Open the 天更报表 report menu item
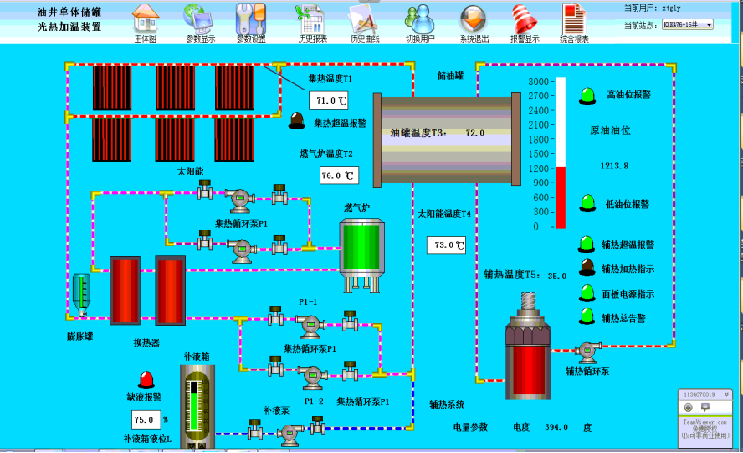The height and width of the screenshot is (453, 743). pyautogui.click(x=308, y=20)
